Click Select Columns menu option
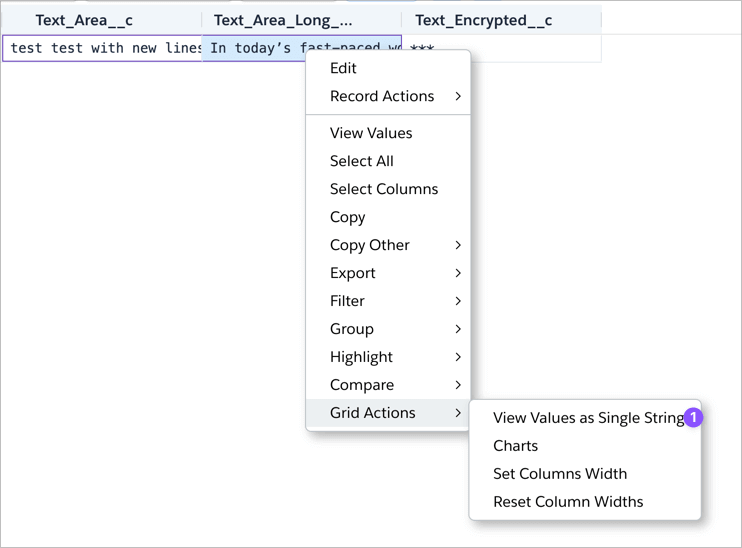 384,189
